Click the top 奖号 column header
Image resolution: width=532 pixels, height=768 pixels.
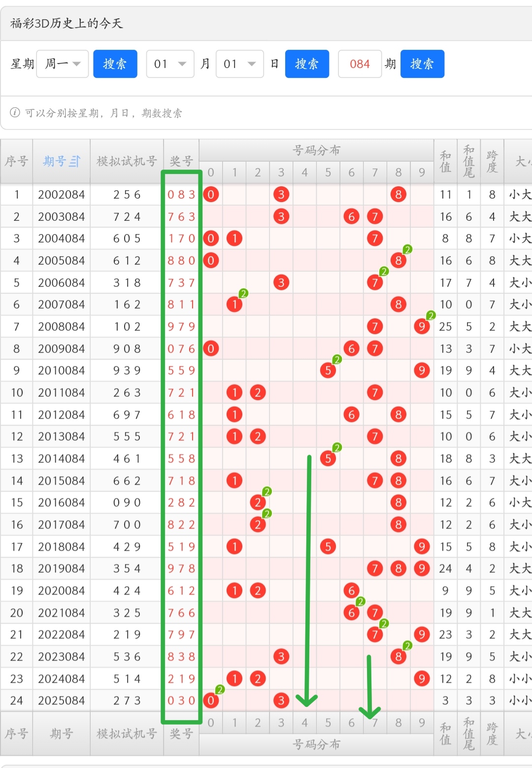pos(181,161)
